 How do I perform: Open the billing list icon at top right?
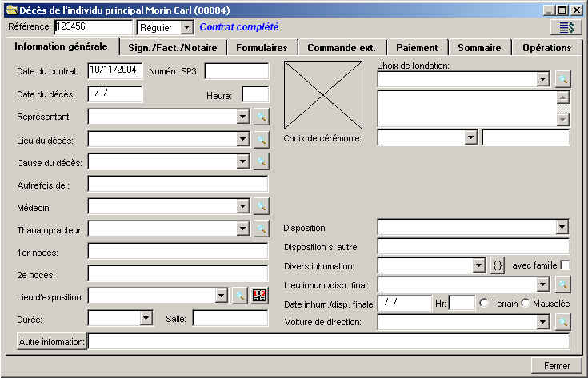point(566,27)
